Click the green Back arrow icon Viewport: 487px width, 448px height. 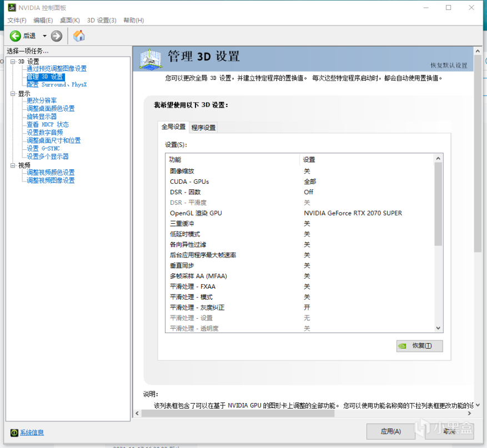tap(15, 36)
